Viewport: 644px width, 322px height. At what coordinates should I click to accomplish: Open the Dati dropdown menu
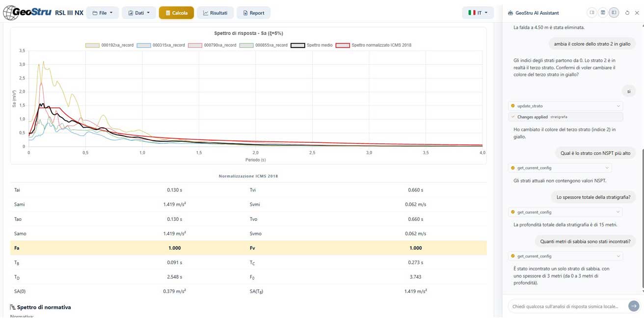click(139, 13)
